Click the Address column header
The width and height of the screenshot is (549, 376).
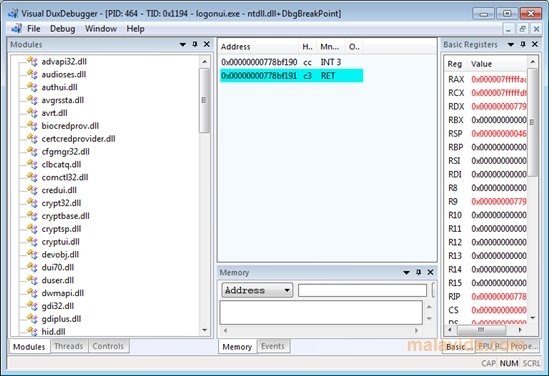[259, 47]
